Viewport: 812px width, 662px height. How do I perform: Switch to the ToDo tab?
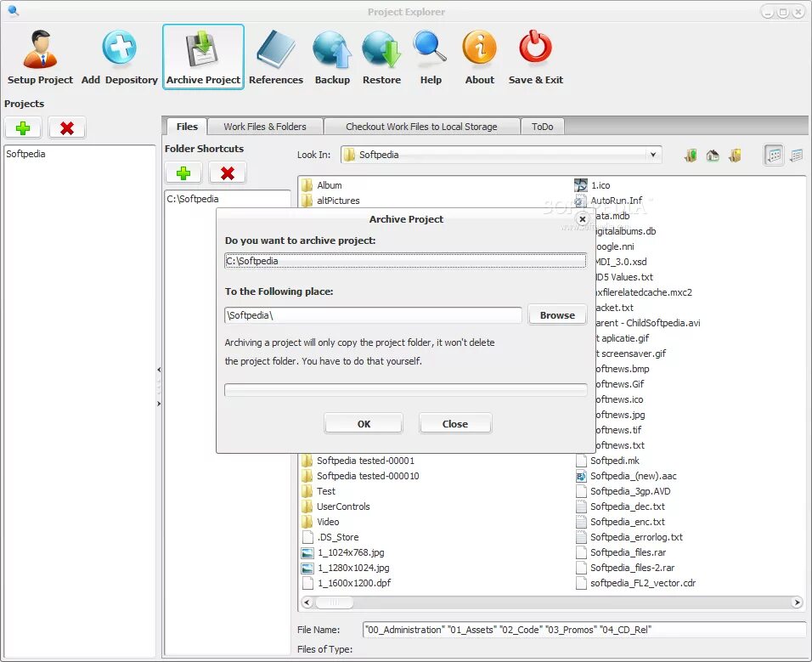tap(542, 127)
